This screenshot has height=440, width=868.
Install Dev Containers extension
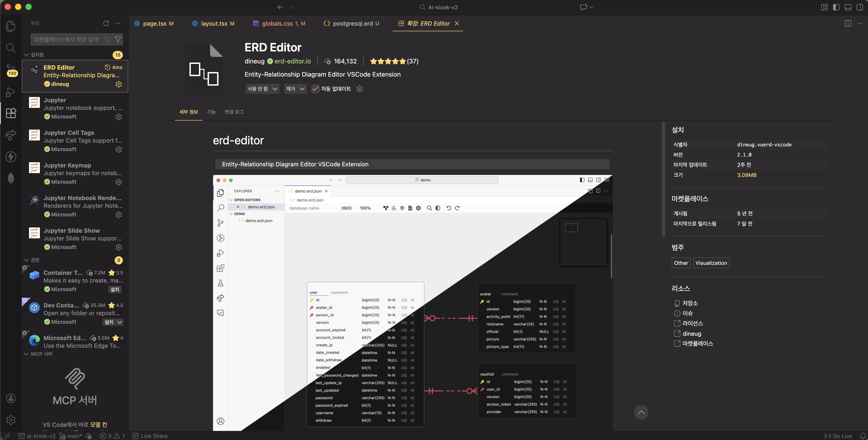point(109,322)
